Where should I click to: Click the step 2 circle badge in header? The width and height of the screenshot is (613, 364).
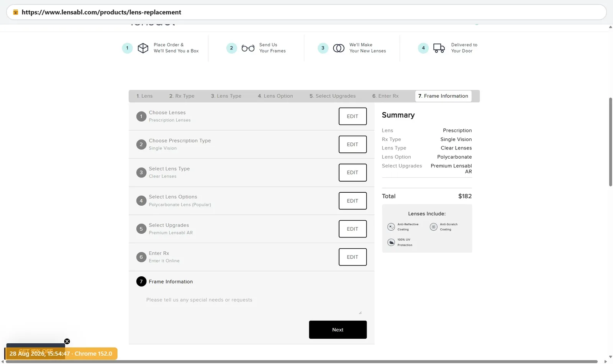tap(231, 48)
